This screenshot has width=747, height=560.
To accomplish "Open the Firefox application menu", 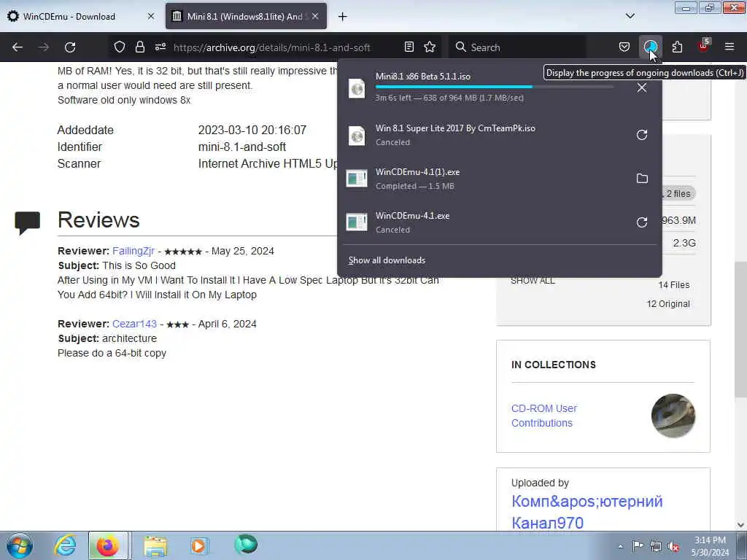I will (x=729, y=47).
